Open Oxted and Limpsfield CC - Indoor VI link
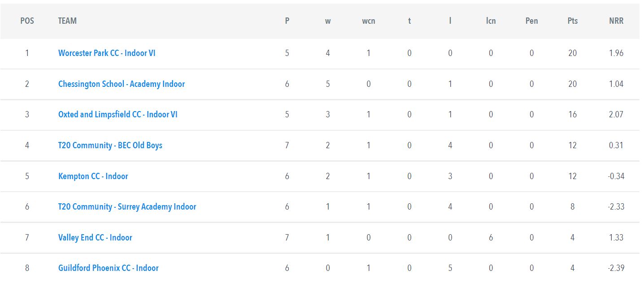Viewport: 644px width, 283px height. point(118,114)
